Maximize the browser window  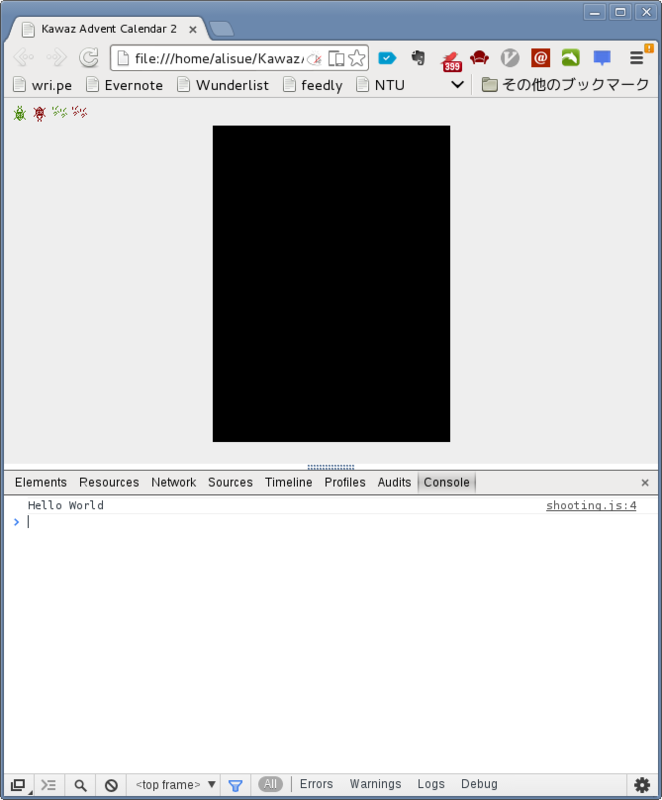620,12
